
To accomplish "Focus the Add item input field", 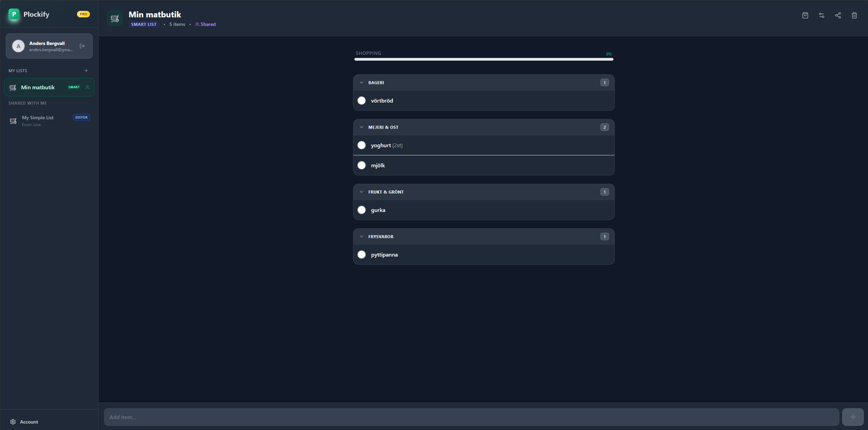I will [471, 417].
